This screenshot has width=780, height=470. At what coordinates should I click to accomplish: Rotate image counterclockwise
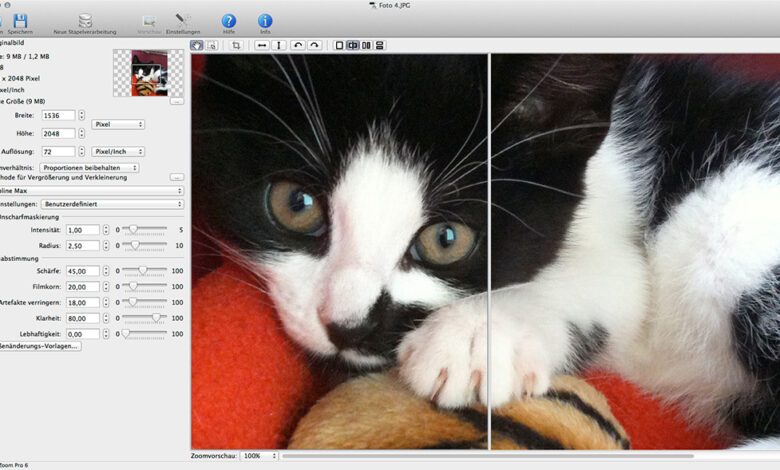[297, 45]
